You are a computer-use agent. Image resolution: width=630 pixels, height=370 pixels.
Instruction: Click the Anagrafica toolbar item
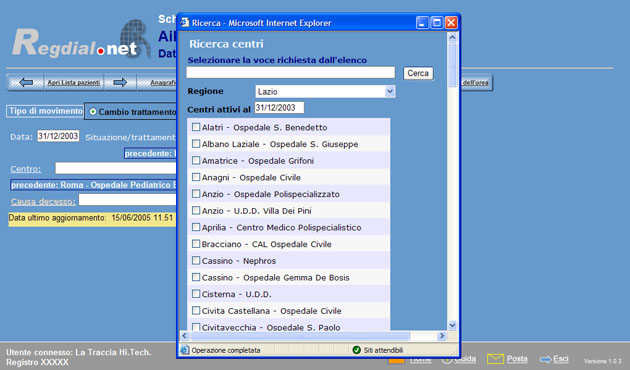[x=163, y=82]
